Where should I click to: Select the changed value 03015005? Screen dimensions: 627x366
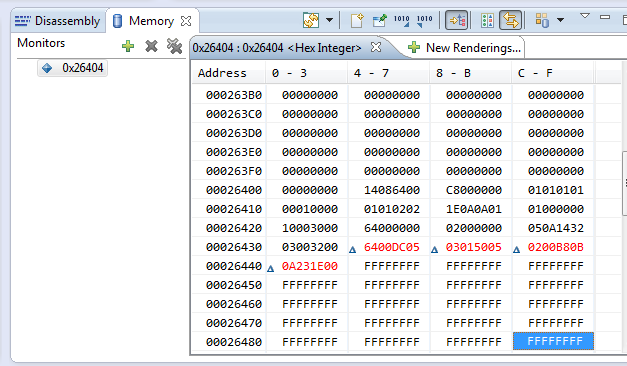point(473,247)
